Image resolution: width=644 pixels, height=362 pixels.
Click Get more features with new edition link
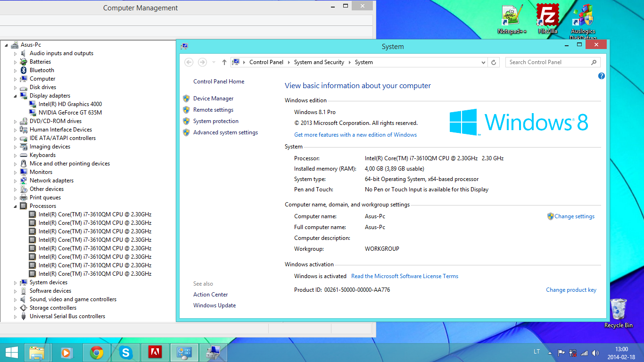(355, 135)
